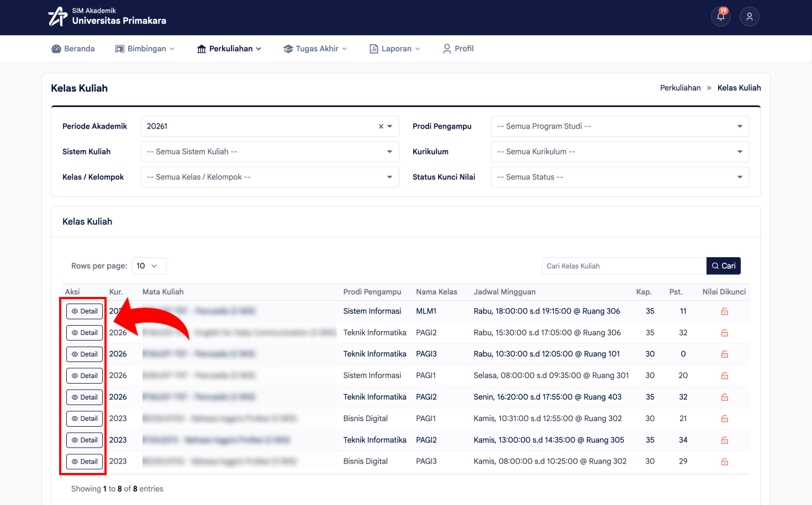Click lock icon for Ruang 101 row
This screenshot has height=505, width=812.
pos(725,354)
